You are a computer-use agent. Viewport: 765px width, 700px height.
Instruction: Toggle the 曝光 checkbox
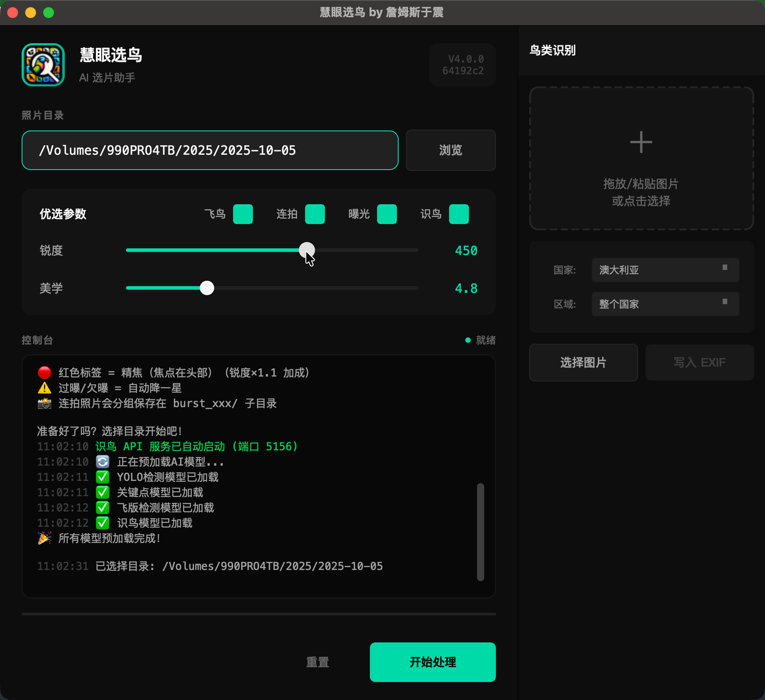click(x=387, y=215)
